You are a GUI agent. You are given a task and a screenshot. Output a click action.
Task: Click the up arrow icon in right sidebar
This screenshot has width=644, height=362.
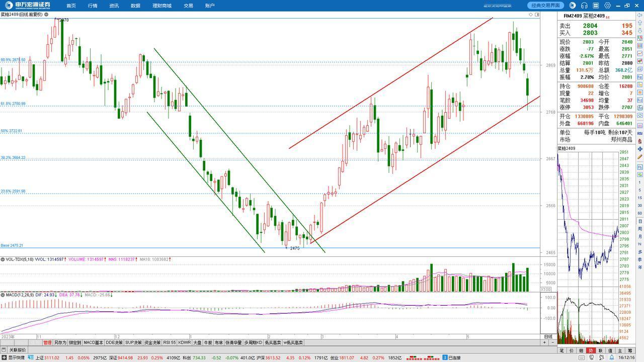(x=640, y=23)
